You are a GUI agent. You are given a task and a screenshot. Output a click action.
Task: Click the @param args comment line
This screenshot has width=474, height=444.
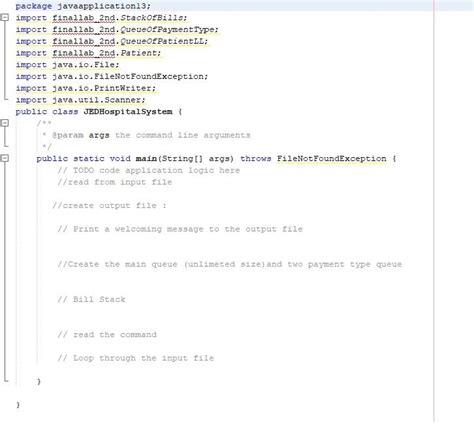(146, 135)
